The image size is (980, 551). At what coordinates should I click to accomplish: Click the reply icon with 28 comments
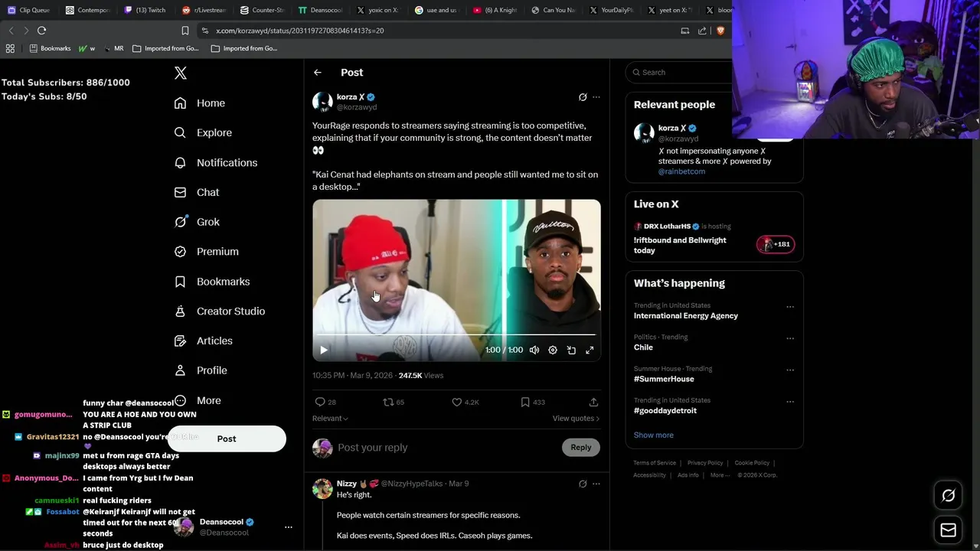[x=325, y=402]
